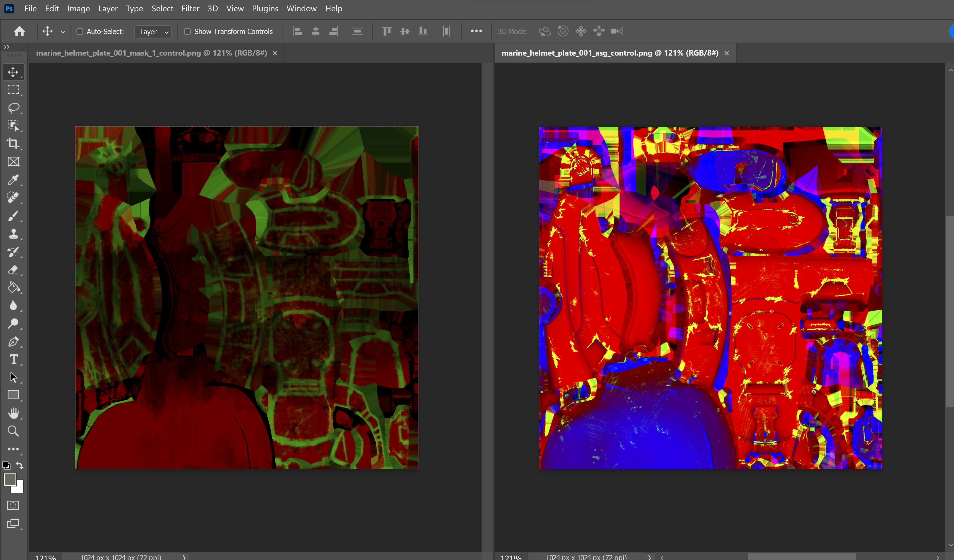Choose the Clone Stamp tool
Screen dimensions: 954x560
point(13,234)
